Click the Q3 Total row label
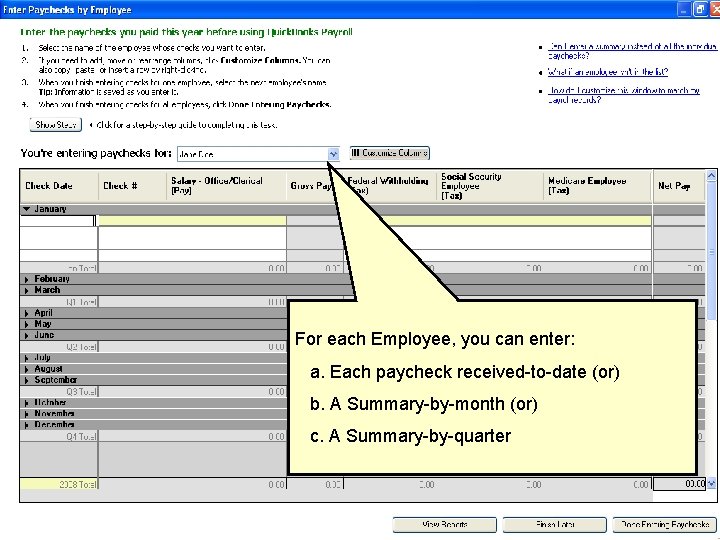Image resolution: width=720 pixels, height=540 pixels. 81,392
